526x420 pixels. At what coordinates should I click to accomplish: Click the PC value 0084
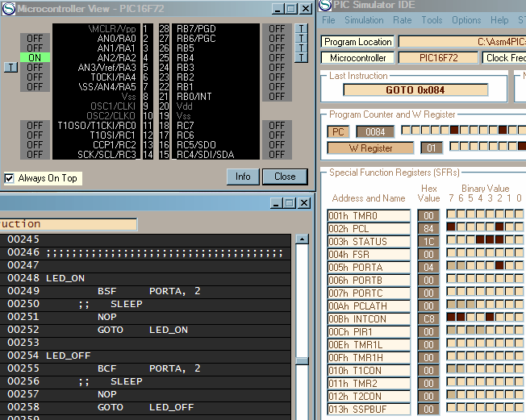click(x=375, y=131)
